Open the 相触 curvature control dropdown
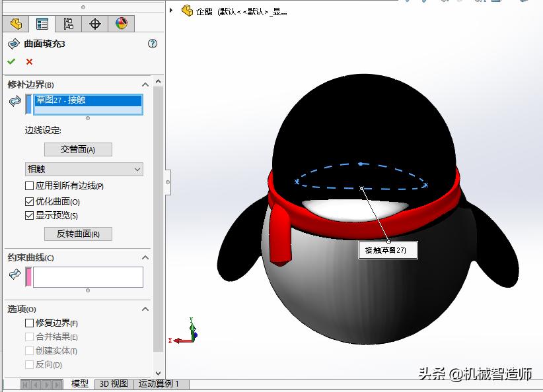Viewport: 543px width, 392px height. tap(84, 169)
